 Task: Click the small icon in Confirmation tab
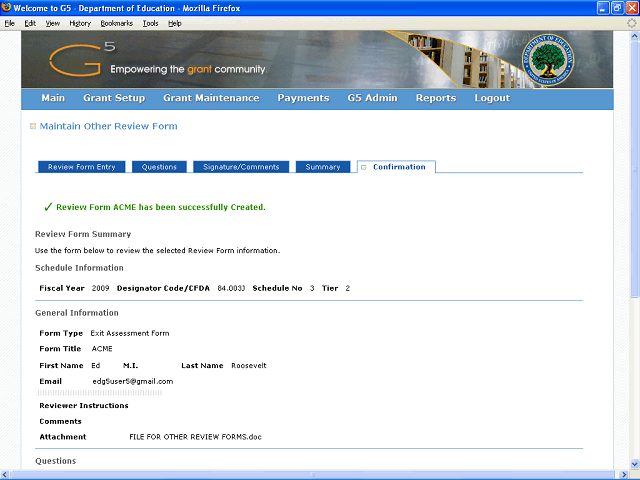coord(364,167)
